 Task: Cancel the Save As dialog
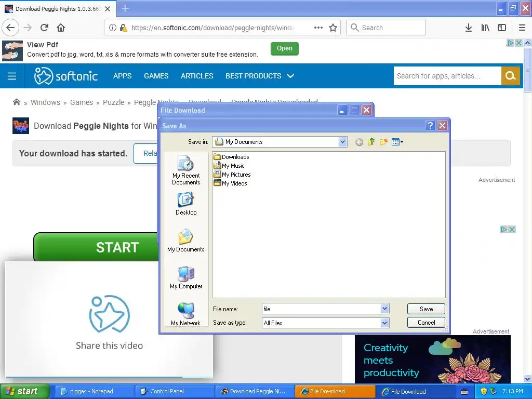(426, 323)
